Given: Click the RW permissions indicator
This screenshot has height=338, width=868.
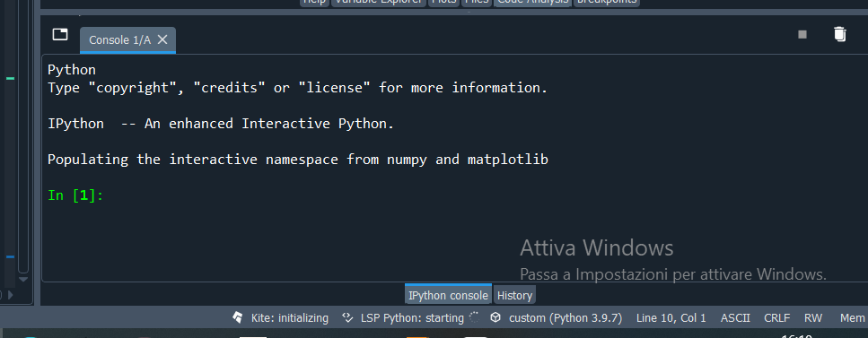Looking at the screenshot, I should pyautogui.click(x=813, y=318).
